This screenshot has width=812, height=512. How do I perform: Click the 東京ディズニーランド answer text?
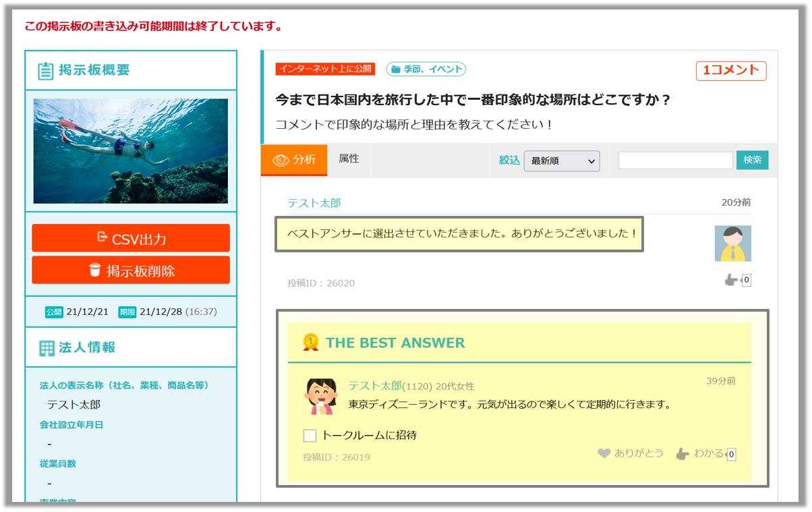point(510,405)
